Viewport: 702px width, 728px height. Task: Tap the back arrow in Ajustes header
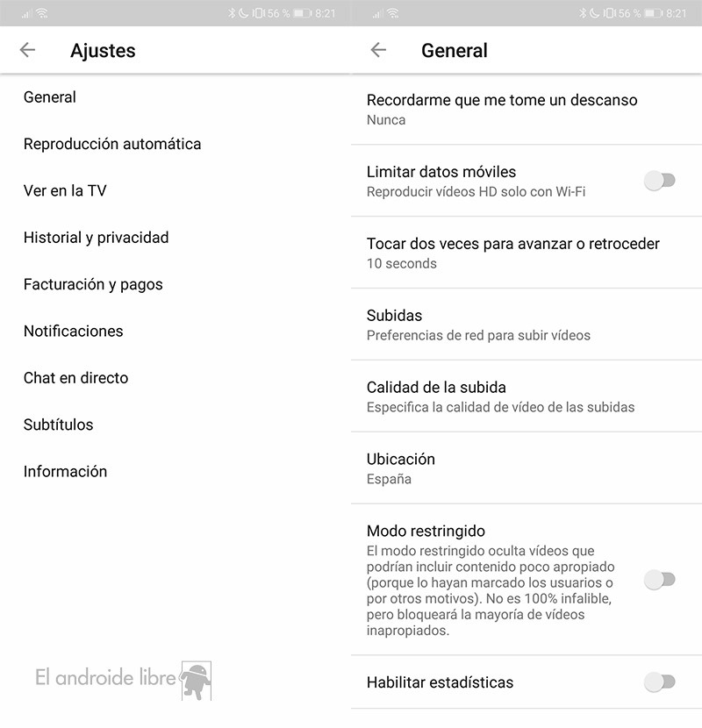pyautogui.click(x=27, y=50)
